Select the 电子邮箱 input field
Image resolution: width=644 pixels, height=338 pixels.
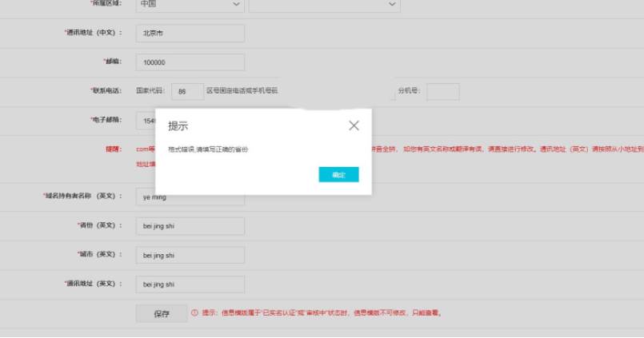(x=146, y=121)
